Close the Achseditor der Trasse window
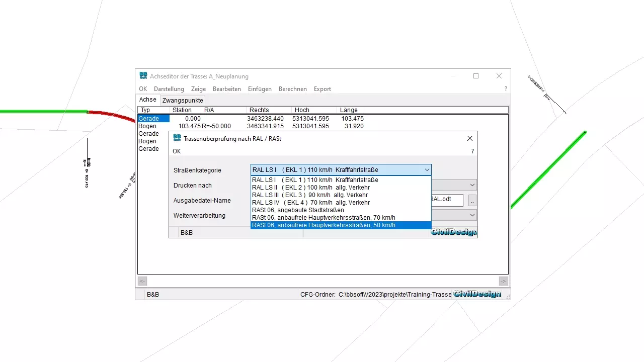644x362 pixels. [499, 76]
